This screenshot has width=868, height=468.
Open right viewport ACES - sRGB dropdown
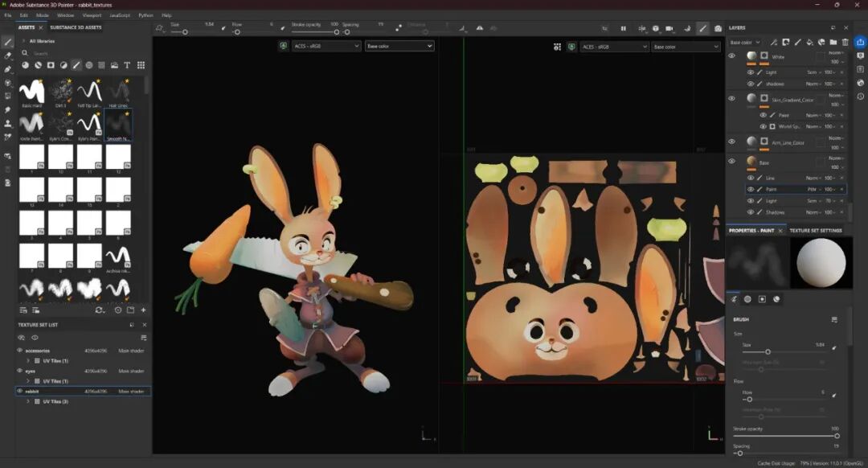615,47
